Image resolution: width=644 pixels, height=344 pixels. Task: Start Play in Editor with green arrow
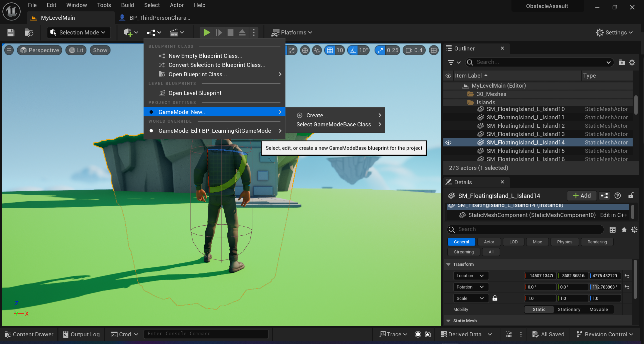point(207,32)
